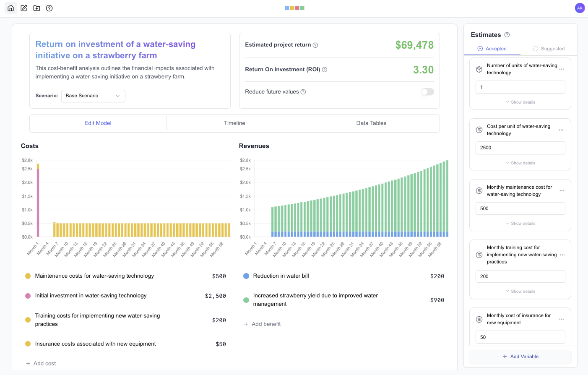Click the colored squares logo
This screenshot has height=375, width=588.
point(294,8)
